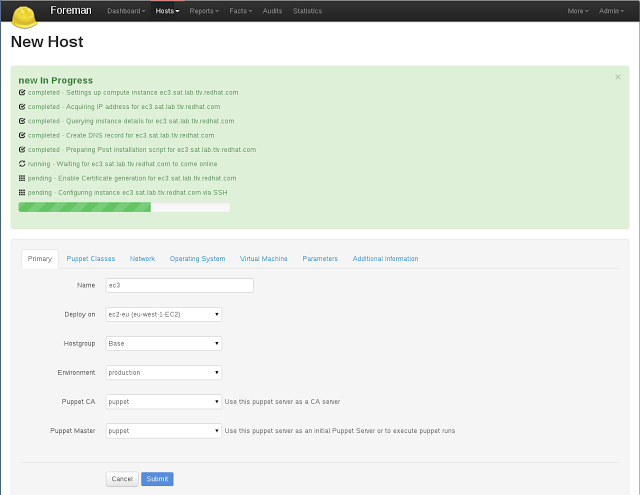The image size is (640, 495).
Task: Click 'Use this puppet server as a CA server' hint
Action: (x=282, y=402)
